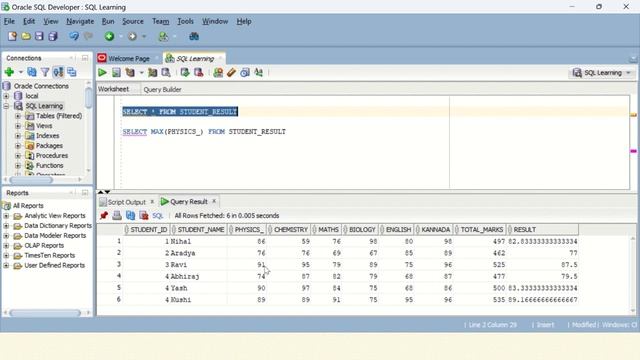Click the Run Script icon
The width and height of the screenshot is (640, 360).
116,73
